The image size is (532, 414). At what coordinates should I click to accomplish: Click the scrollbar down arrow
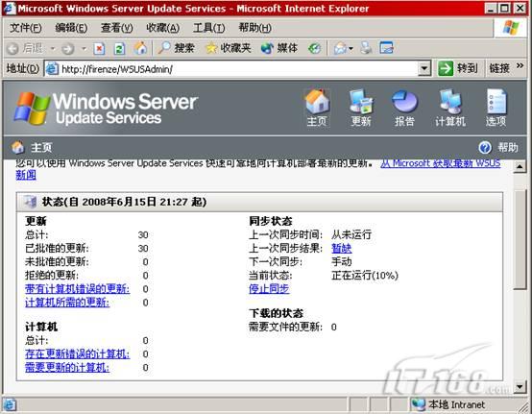tap(520, 386)
